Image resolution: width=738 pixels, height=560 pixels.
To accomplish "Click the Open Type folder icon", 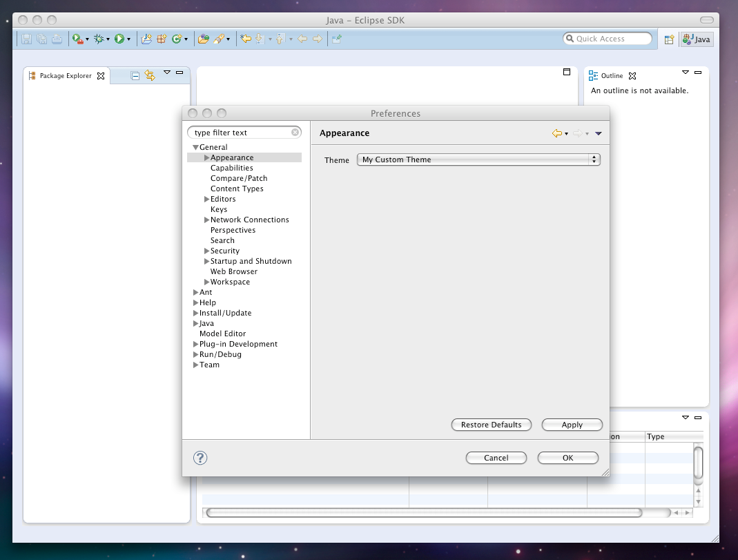I will [x=202, y=39].
